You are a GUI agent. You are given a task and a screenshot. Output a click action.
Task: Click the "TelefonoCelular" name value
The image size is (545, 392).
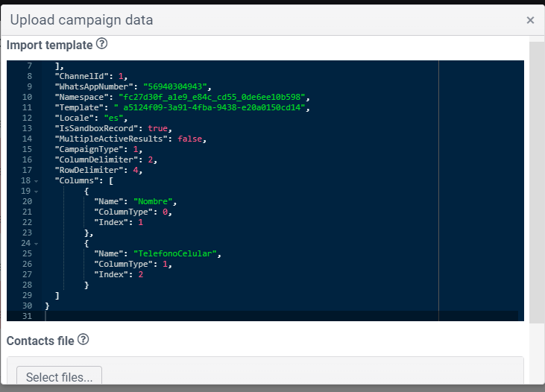click(174, 253)
